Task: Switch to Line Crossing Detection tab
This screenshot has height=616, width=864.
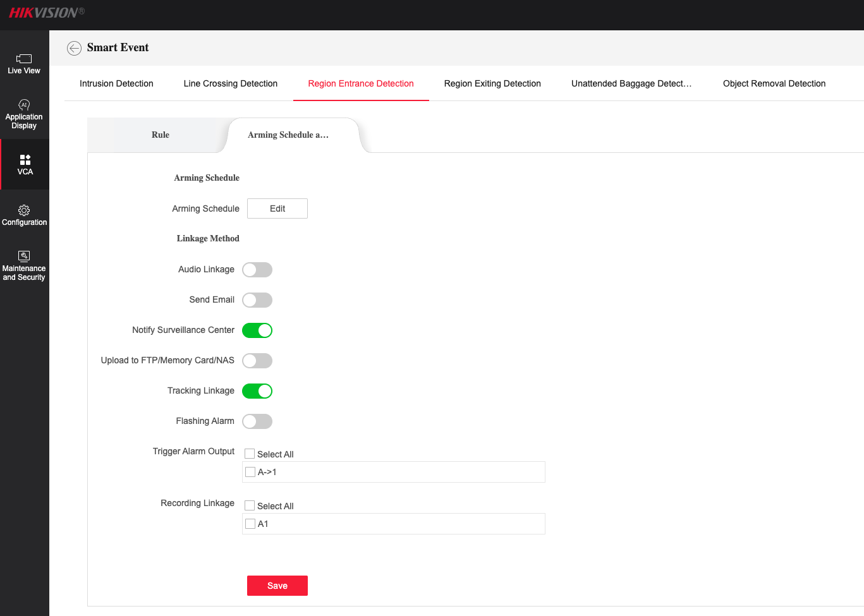Action: 230,83
